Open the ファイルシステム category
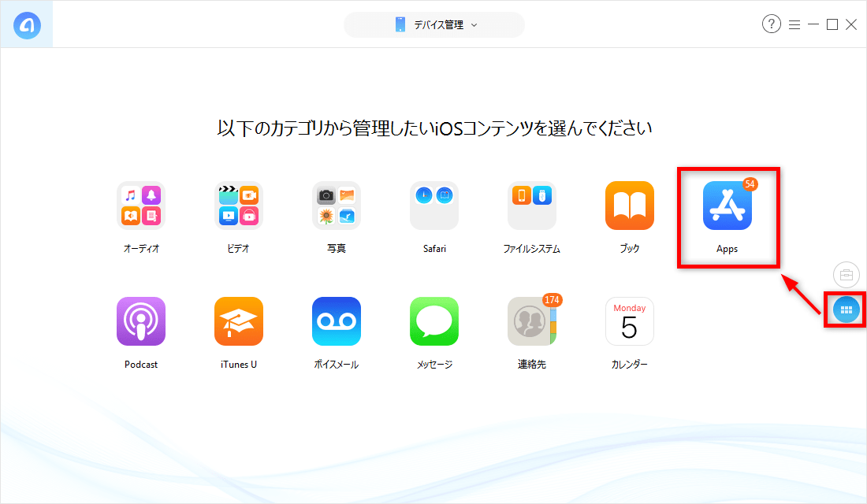The height and width of the screenshot is (504, 867). 531,205
